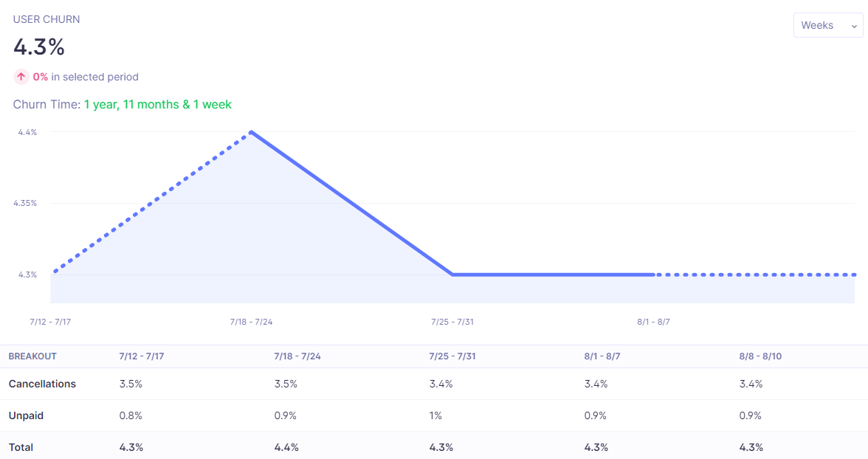Click the chart point at 7/25 - 7/31
The width and height of the screenshot is (868, 459).
click(x=452, y=275)
